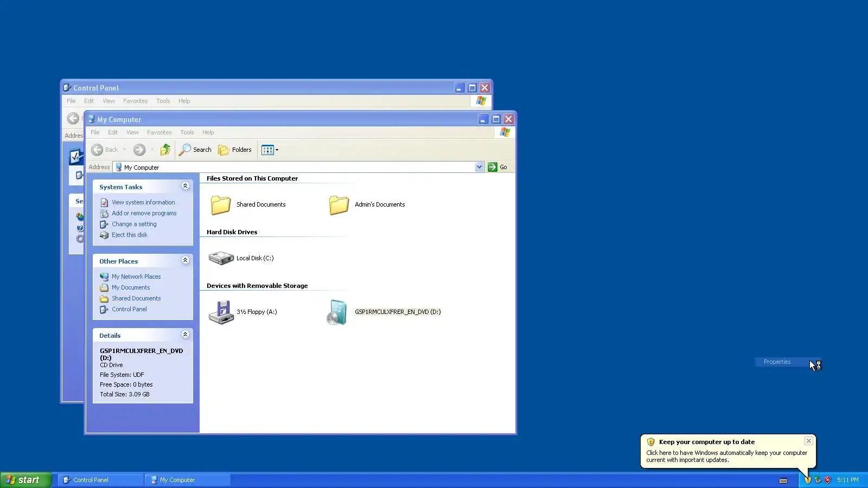Open the Favorites menu in Control Panel window
This screenshot has width=868, height=488.
tap(135, 101)
